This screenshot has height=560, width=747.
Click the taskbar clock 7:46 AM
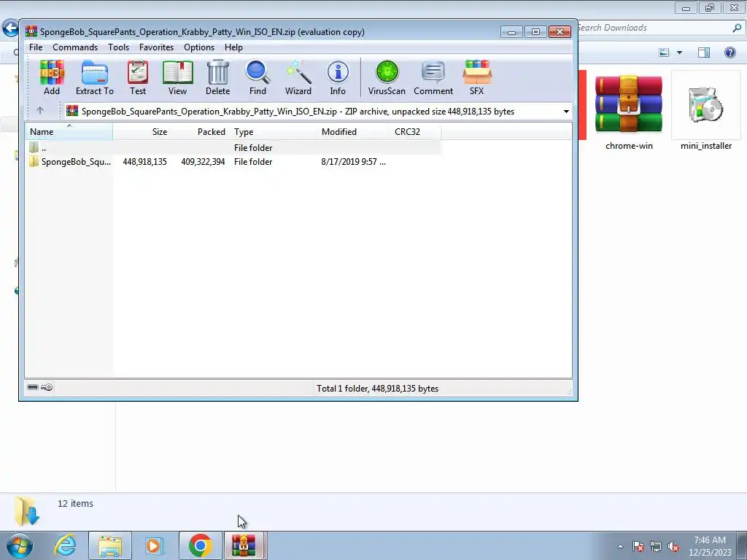tap(709, 540)
